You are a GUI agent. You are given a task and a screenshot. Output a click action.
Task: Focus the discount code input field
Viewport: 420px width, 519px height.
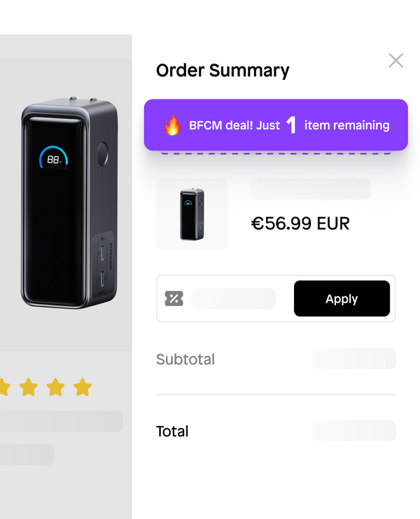click(234, 299)
